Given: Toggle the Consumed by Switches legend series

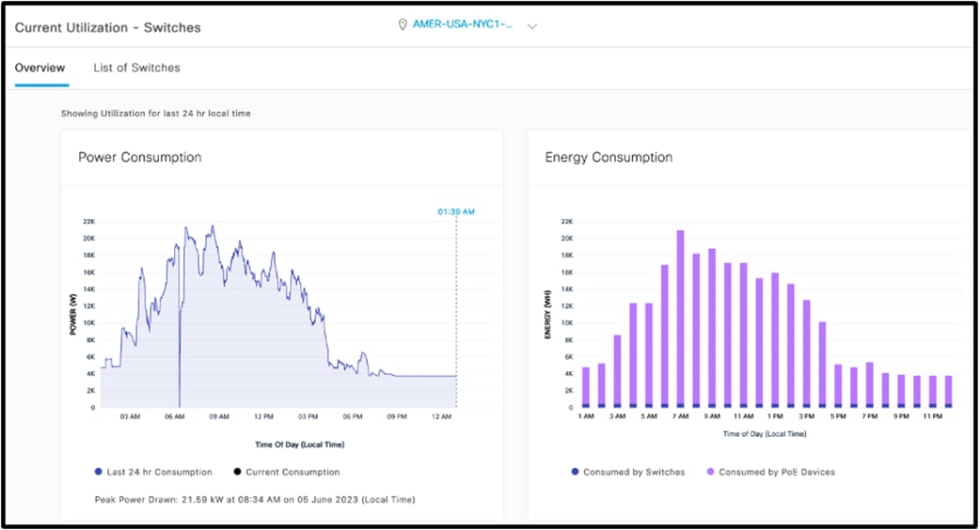Looking at the screenshot, I should [x=634, y=472].
